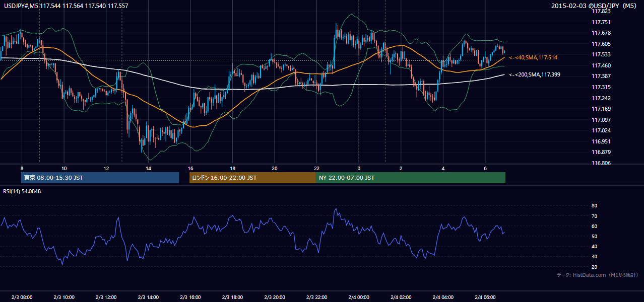Click RSI scale value 60

click(x=594, y=226)
